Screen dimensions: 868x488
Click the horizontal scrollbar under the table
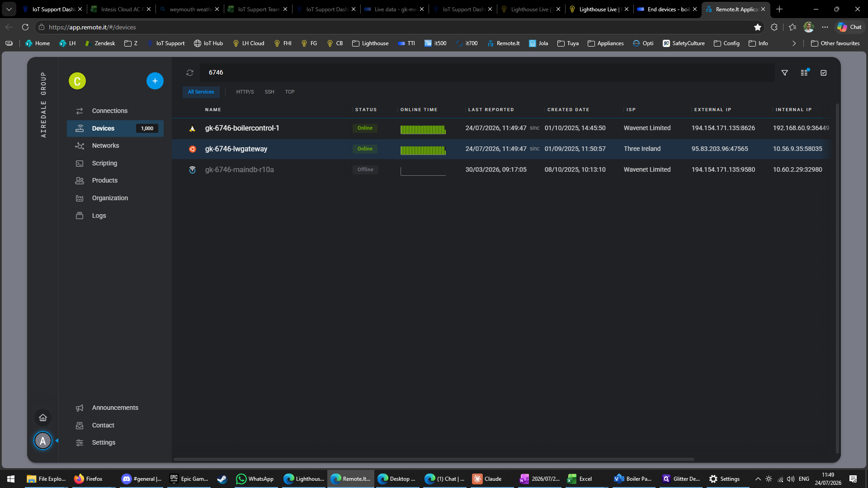(434, 459)
